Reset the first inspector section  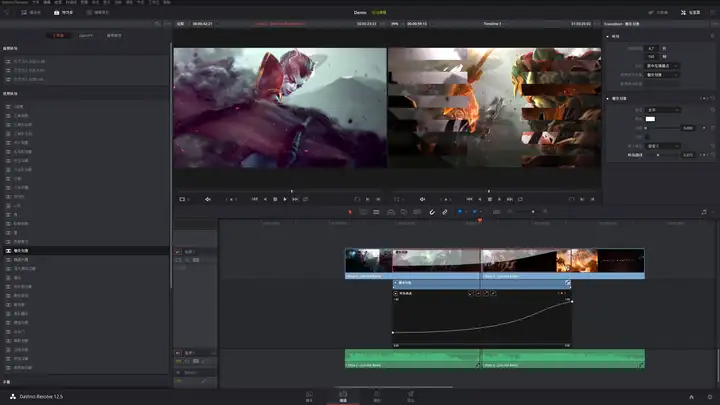point(713,36)
